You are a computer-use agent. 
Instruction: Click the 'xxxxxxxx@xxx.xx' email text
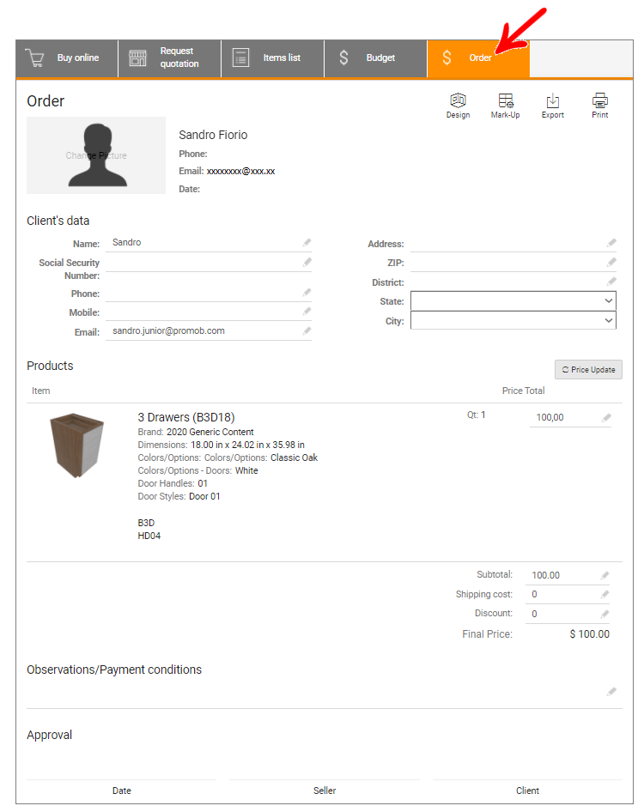(241, 172)
